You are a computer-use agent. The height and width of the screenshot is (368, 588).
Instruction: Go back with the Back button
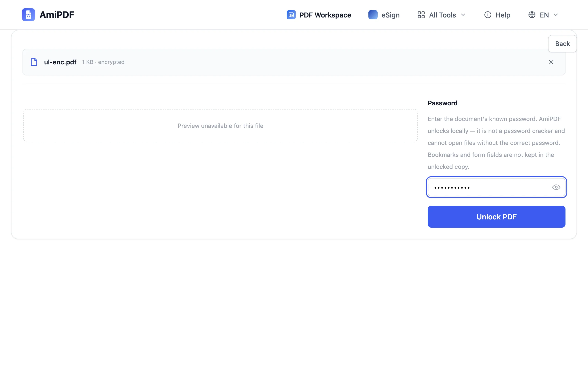pyautogui.click(x=562, y=44)
